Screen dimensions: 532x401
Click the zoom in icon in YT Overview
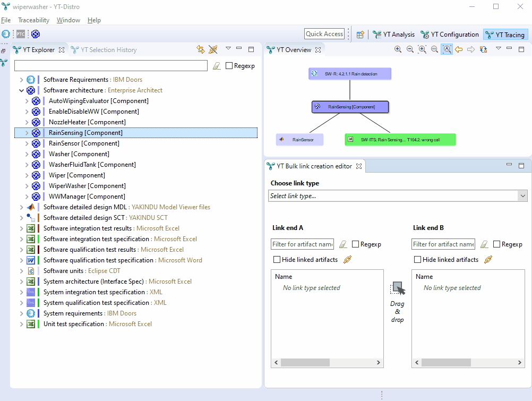click(x=398, y=49)
